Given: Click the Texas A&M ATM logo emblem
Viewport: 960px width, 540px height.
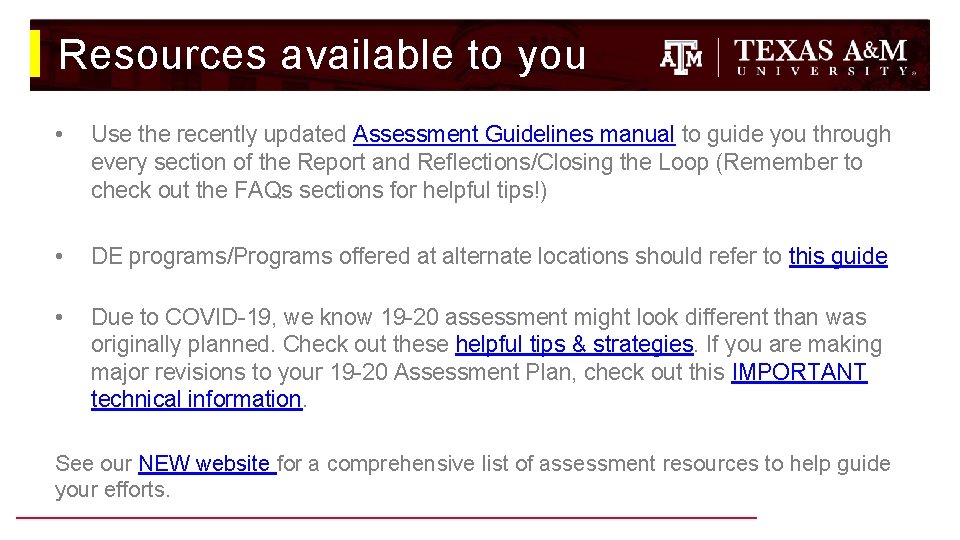Looking at the screenshot, I should [x=681, y=56].
